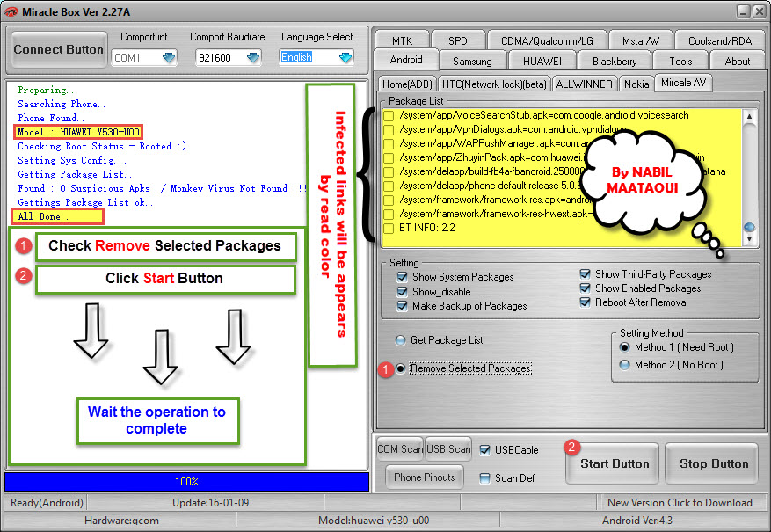This screenshot has width=771, height=532.
Task: Toggle Show Third-Party Packages checkbox
Action: pyautogui.click(x=586, y=273)
